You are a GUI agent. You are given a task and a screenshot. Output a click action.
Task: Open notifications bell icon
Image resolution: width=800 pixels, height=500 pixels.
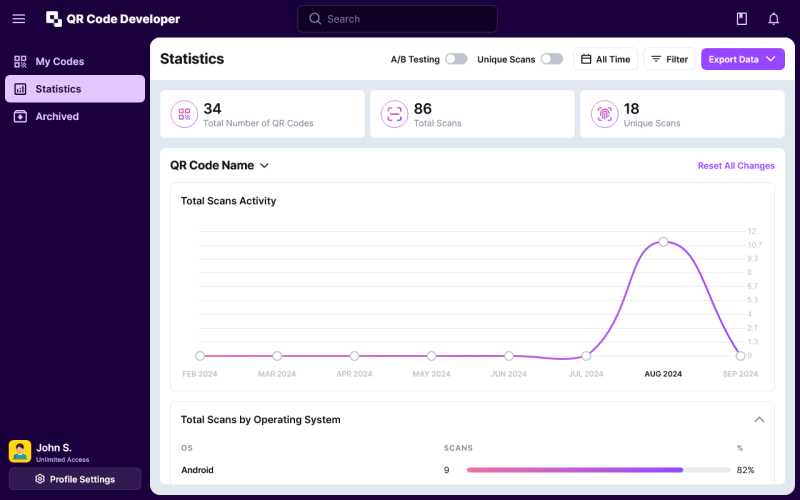click(x=773, y=19)
